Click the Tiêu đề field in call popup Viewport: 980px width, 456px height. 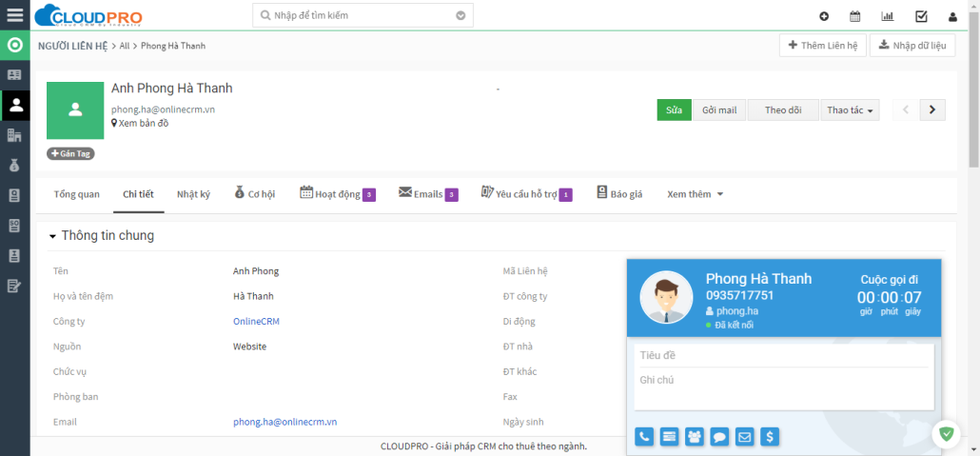tap(782, 355)
